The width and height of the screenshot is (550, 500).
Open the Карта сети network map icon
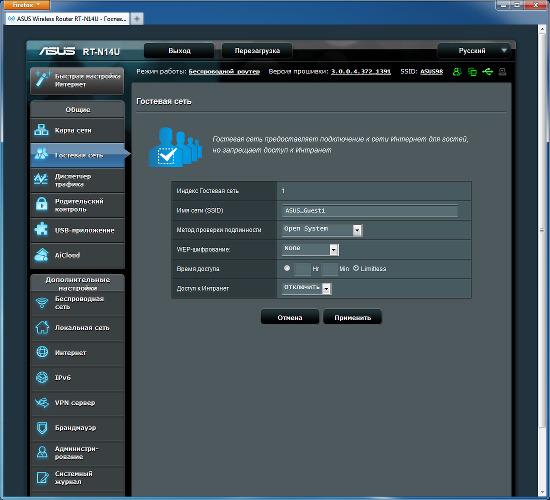(x=41, y=130)
